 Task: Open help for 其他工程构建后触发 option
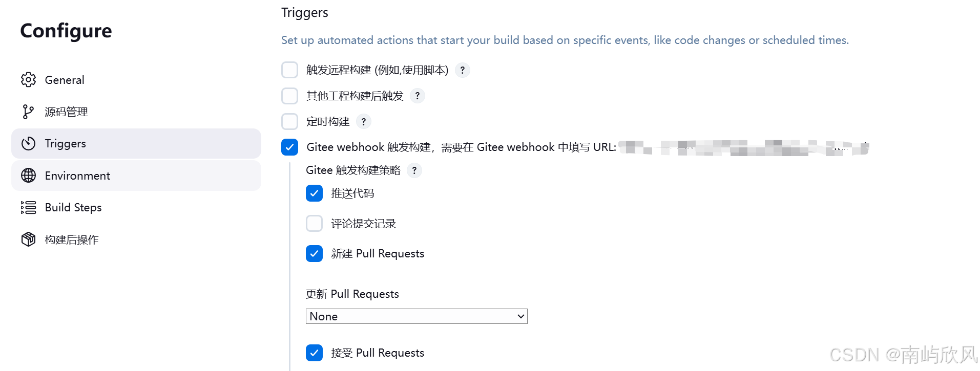pos(418,96)
